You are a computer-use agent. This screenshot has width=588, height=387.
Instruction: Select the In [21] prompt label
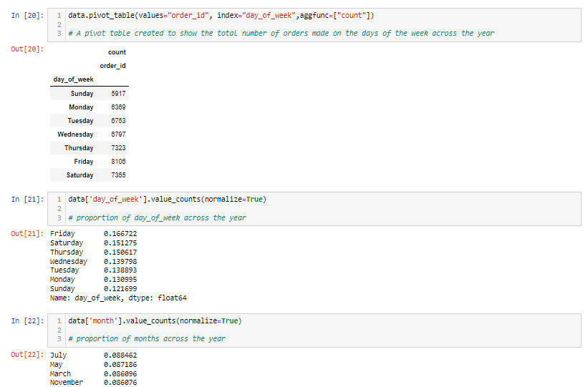coord(27,200)
